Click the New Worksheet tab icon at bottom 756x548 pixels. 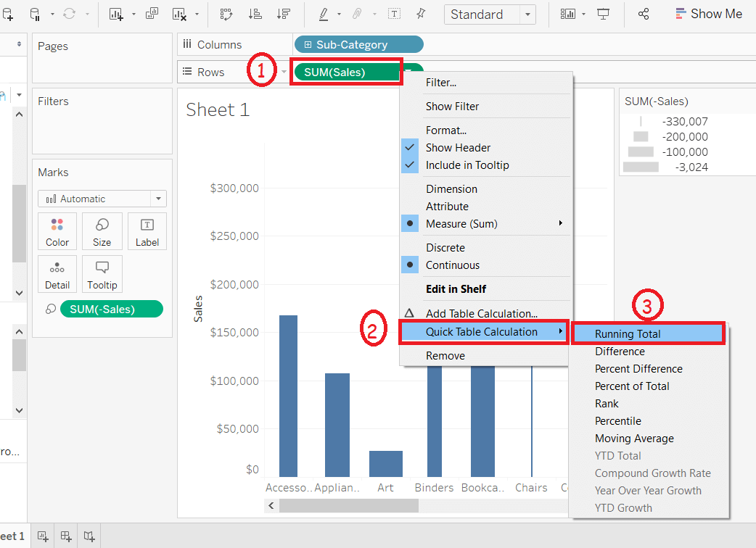tap(43, 536)
